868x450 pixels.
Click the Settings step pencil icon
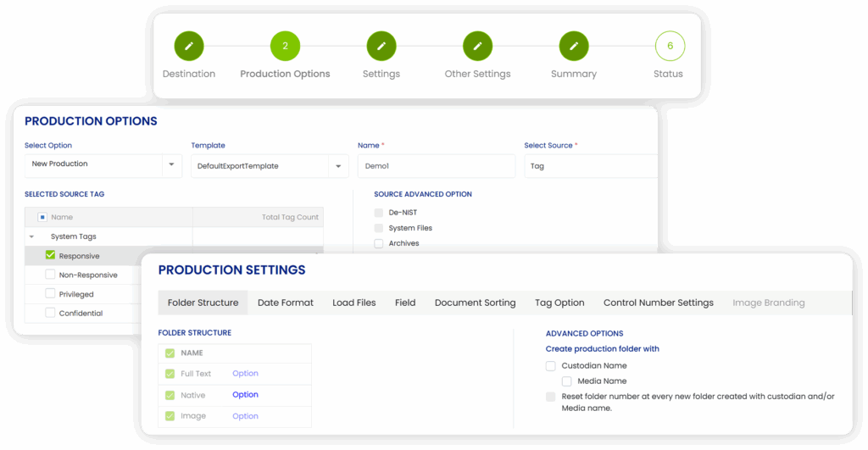[x=381, y=46]
